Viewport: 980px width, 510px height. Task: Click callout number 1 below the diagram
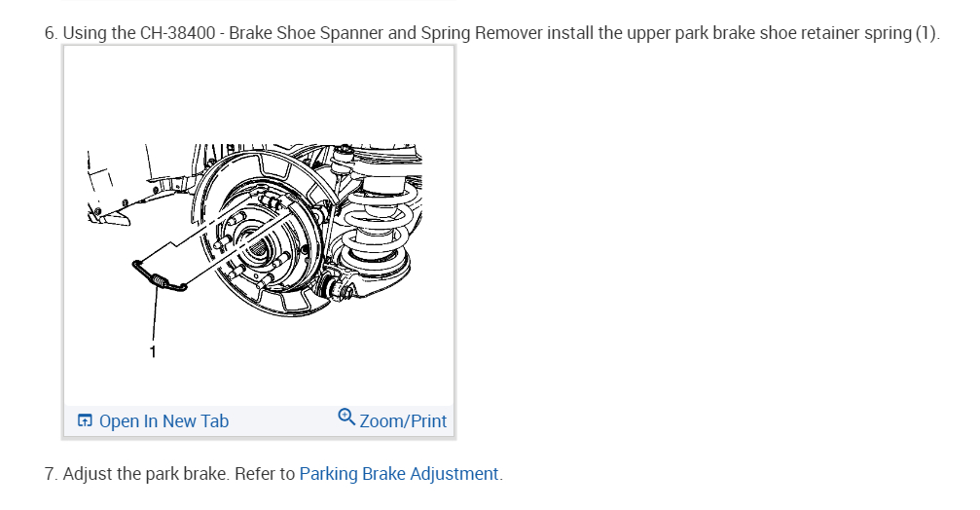click(152, 351)
